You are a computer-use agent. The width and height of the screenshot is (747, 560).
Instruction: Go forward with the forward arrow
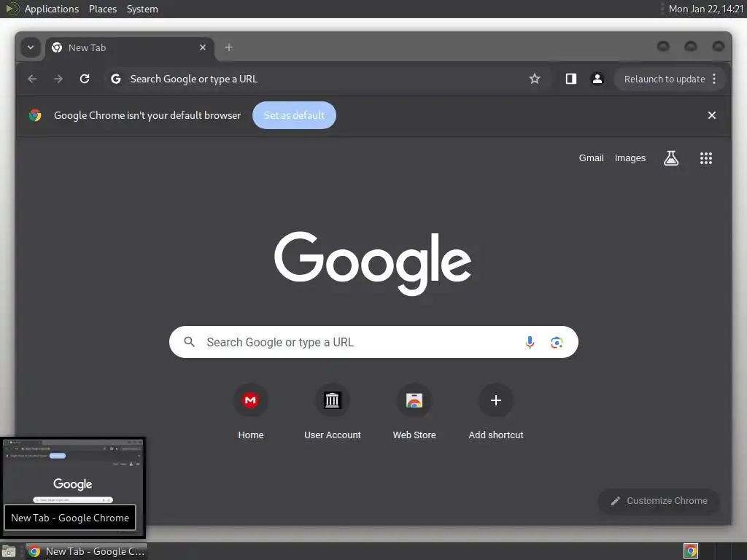tap(58, 79)
